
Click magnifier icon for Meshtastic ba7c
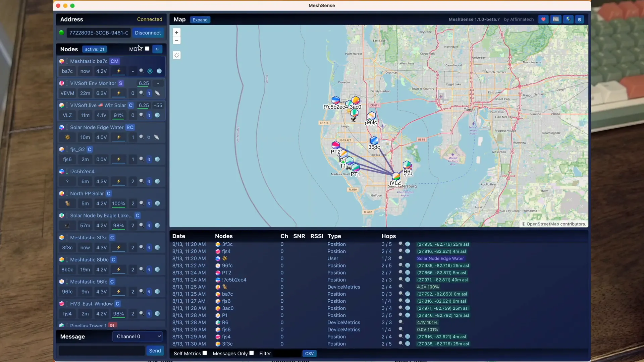coord(142,71)
